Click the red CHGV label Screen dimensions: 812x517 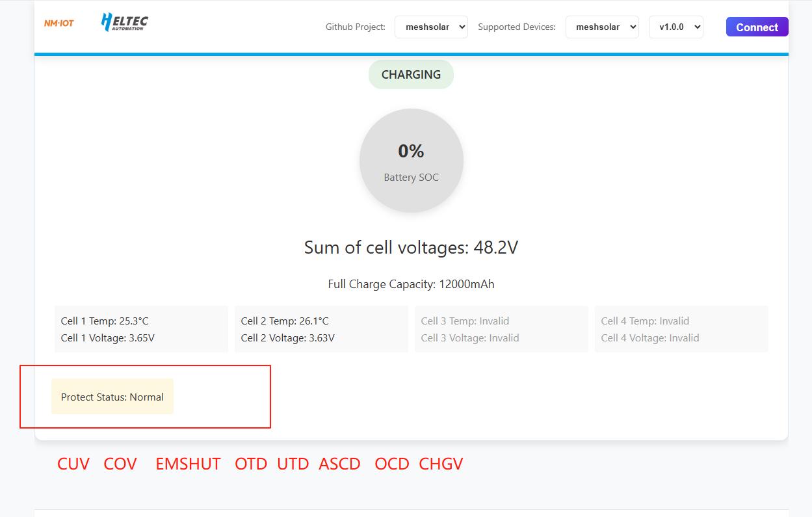click(441, 464)
